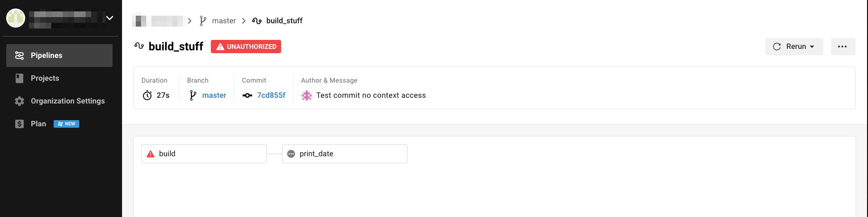Open the Plan menu item
The width and height of the screenshot is (868, 217).
pos(38,124)
